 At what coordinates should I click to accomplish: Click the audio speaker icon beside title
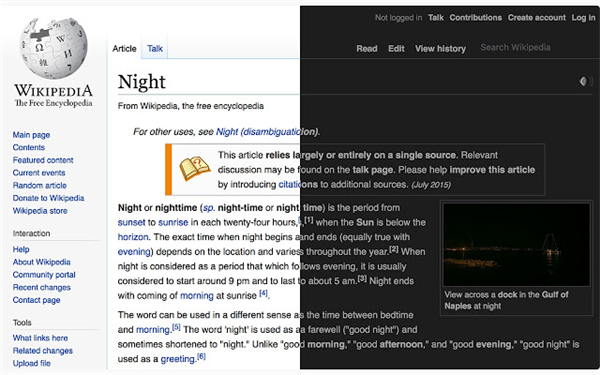(585, 81)
